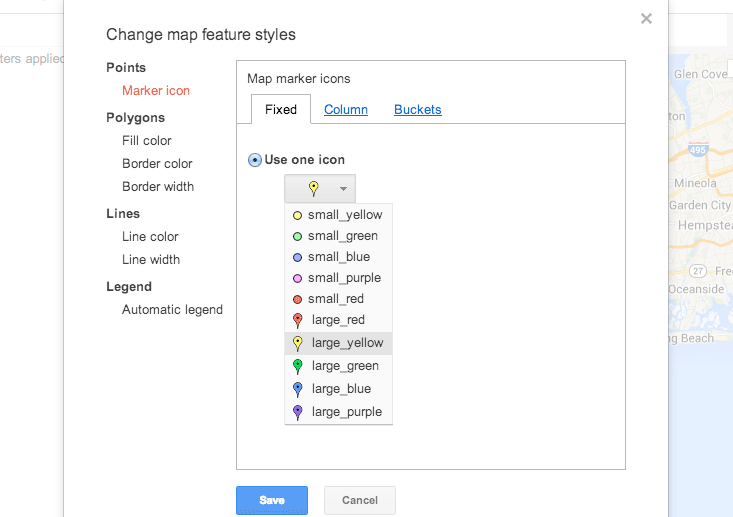Select the highlighted large_yellow pin option
The image size is (733, 517).
pos(338,343)
